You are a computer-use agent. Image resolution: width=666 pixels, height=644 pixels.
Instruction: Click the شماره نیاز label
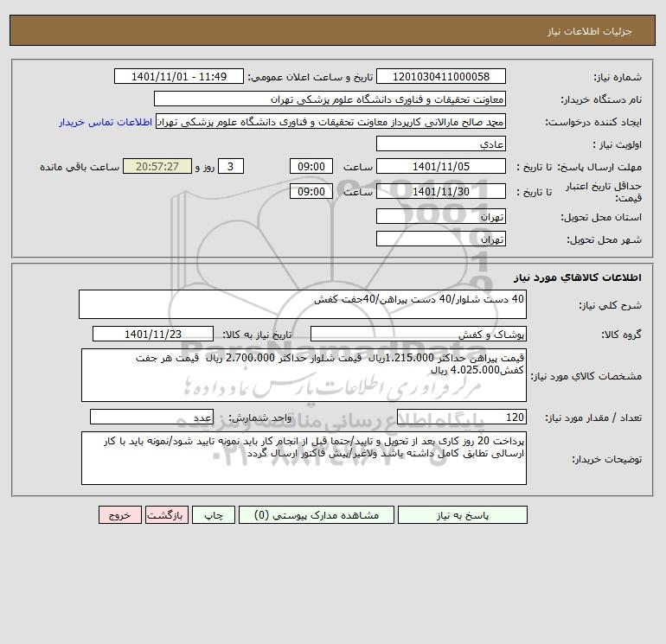tap(618, 77)
